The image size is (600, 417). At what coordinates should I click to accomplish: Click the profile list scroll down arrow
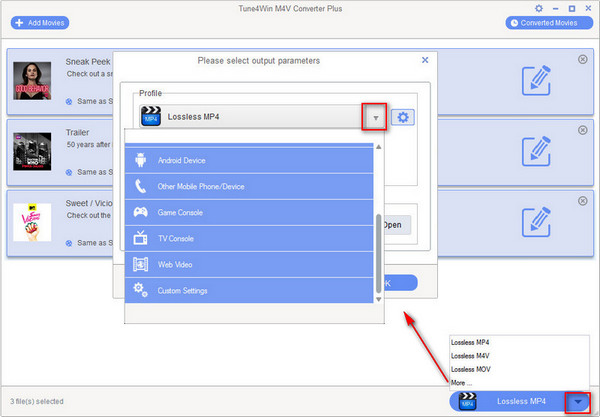(x=378, y=299)
